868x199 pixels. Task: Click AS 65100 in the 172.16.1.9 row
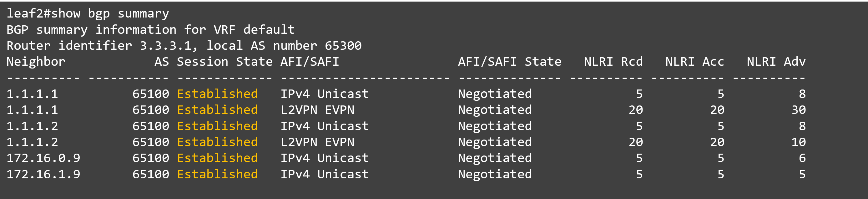(x=151, y=174)
